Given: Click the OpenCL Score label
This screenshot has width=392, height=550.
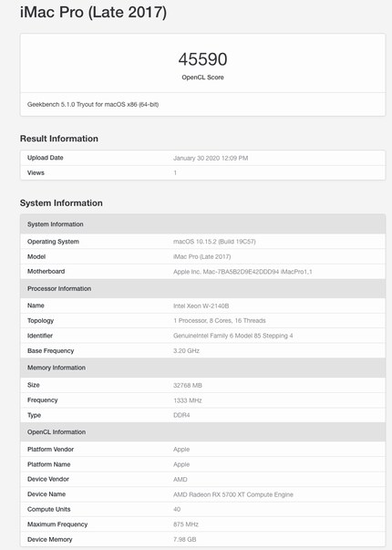Looking at the screenshot, I should [x=202, y=78].
